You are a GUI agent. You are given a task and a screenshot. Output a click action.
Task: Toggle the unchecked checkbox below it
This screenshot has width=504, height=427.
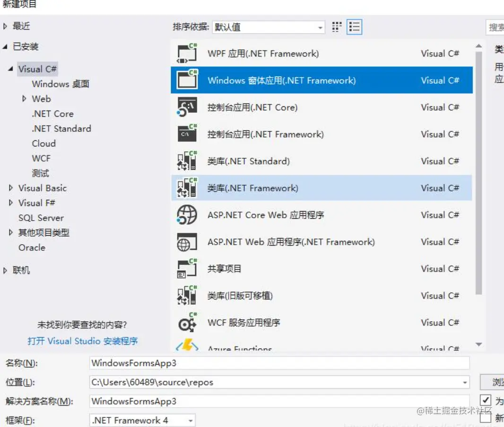click(486, 418)
